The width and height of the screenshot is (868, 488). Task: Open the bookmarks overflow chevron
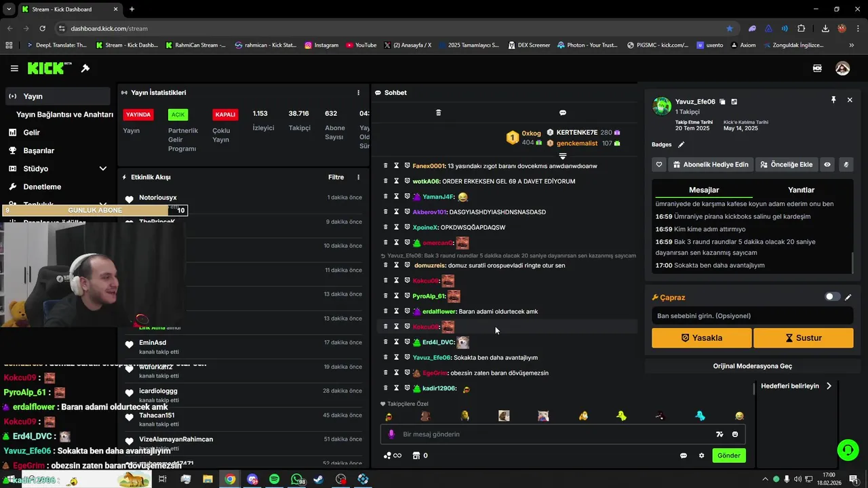pyautogui.click(x=852, y=45)
